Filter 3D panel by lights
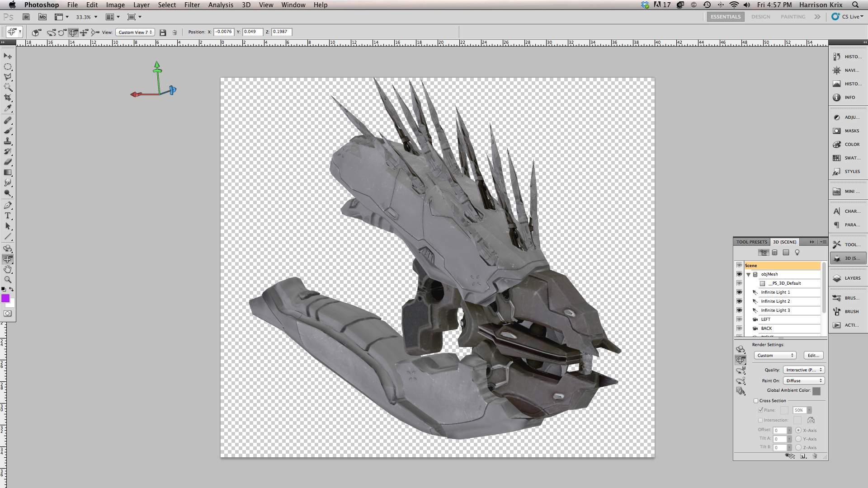868x488 pixels. [797, 253]
